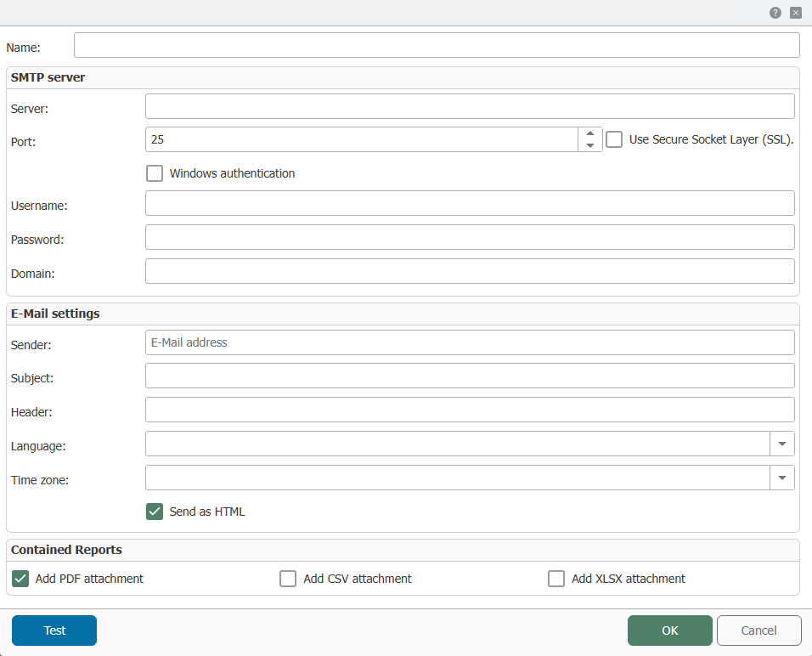Image resolution: width=812 pixels, height=656 pixels.
Task: Increase the port number with up arrow
Action: pos(589,133)
